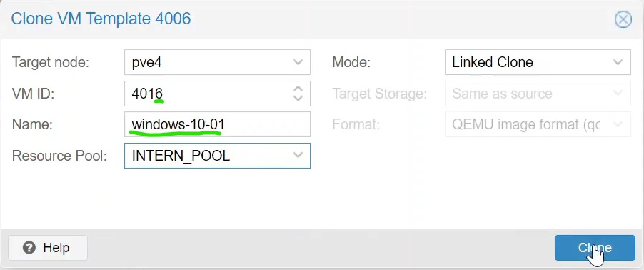Click the Clone VM Template 4006 title
Image resolution: width=644 pixels, height=270 pixels.
pos(101,19)
